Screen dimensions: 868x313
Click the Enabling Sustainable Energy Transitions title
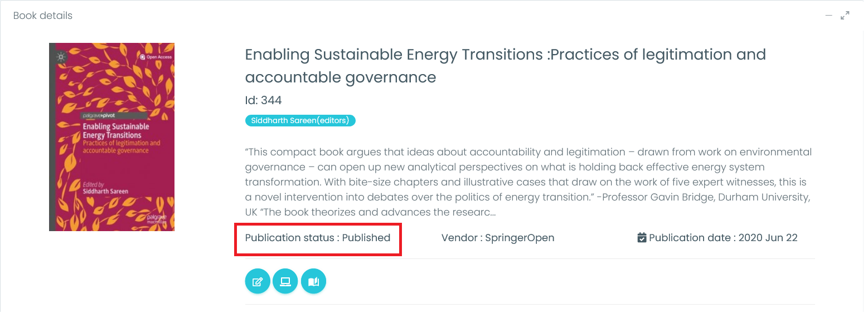click(x=505, y=66)
